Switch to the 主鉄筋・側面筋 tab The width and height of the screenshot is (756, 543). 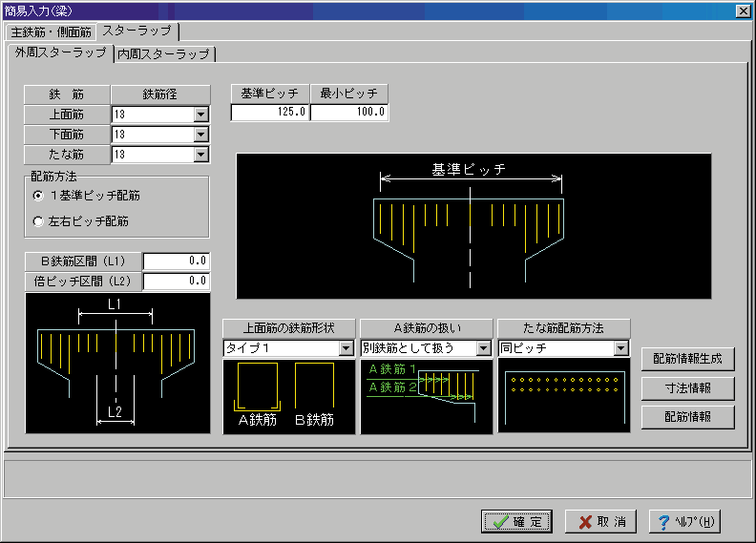(x=52, y=31)
